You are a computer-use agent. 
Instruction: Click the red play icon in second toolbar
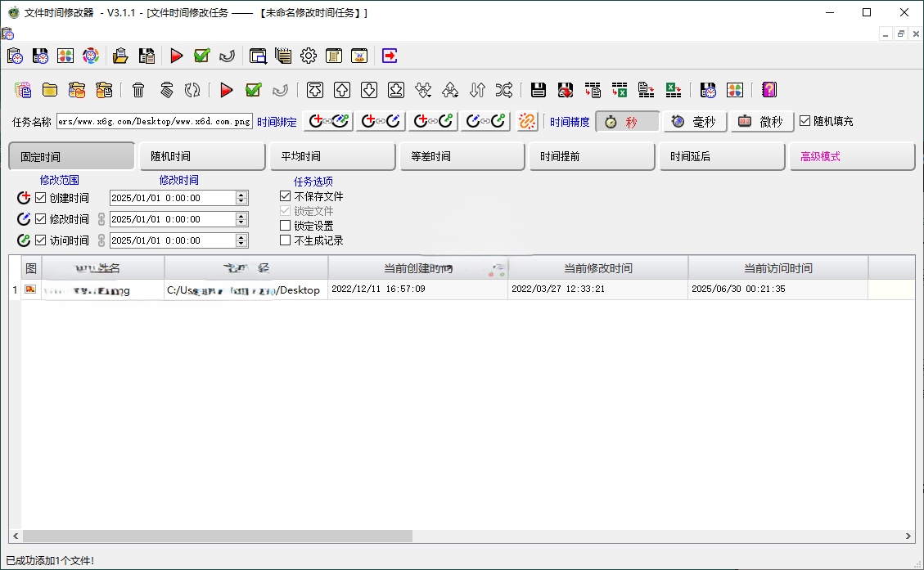[226, 90]
